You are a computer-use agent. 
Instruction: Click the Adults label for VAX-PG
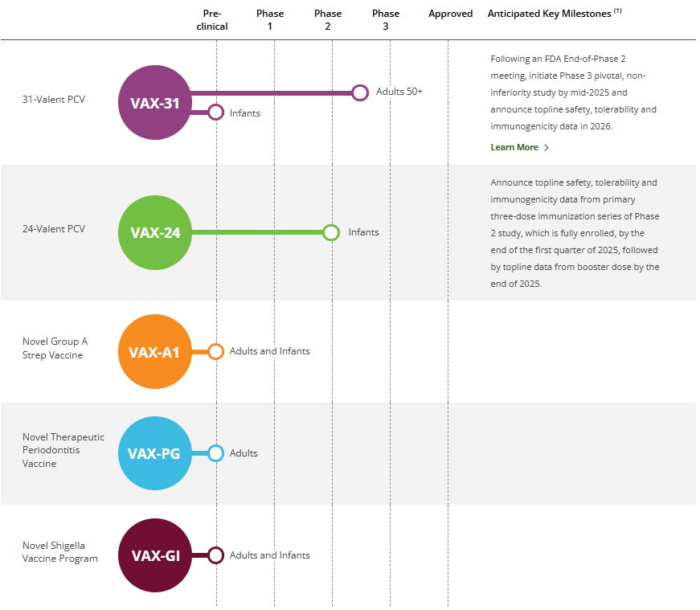(244, 453)
